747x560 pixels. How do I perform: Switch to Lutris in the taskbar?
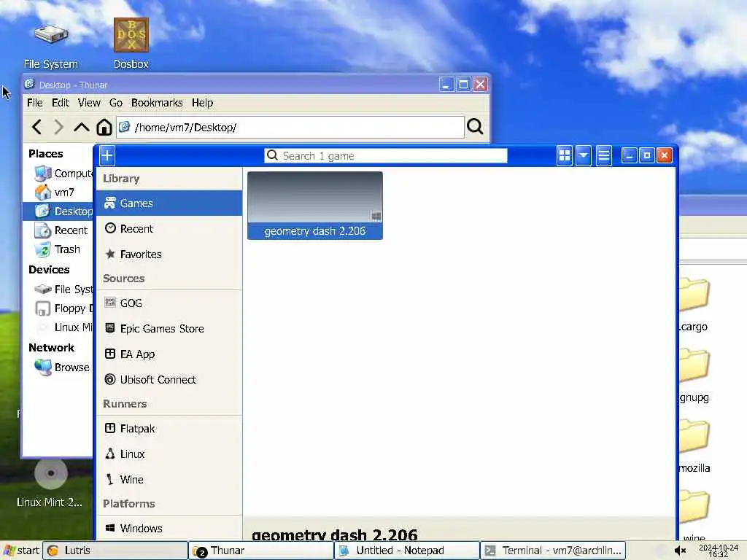[x=115, y=551]
